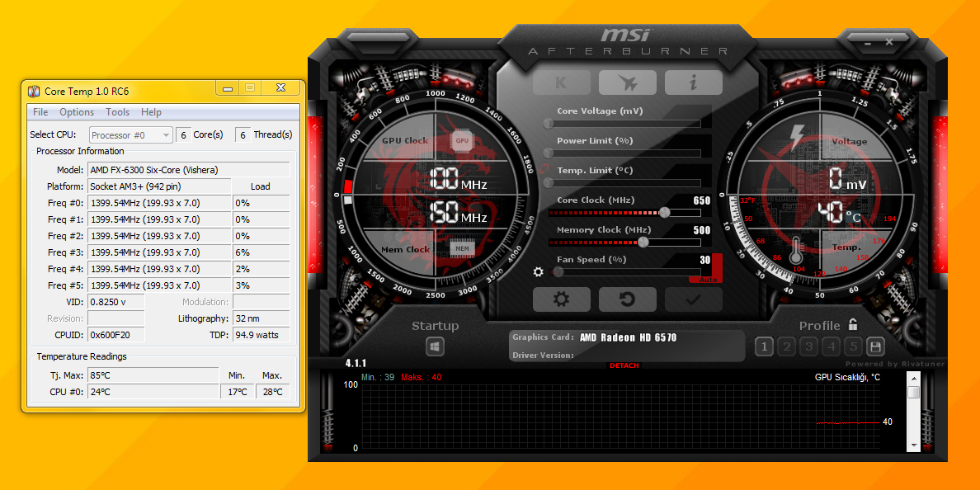Viewport: 980px width, 490px height.
Task: Apply settings with the checkmark button
Action: [x=693, y=299]
